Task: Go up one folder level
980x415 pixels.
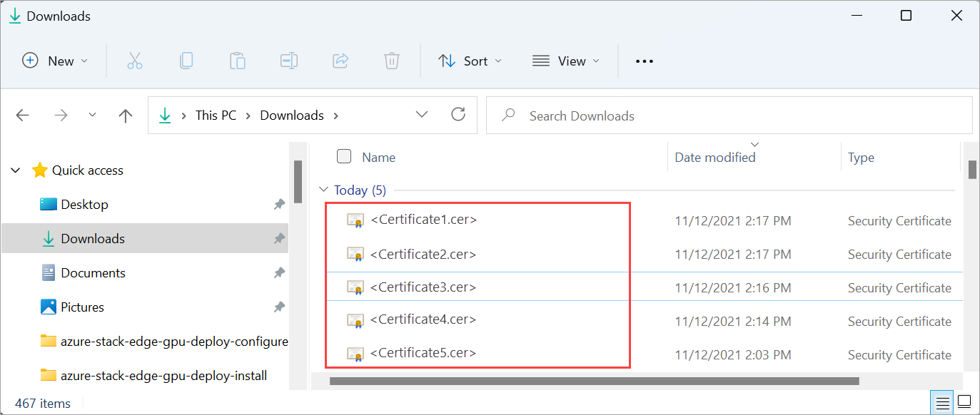Action: pyautogui.click(x=126, y=116)
